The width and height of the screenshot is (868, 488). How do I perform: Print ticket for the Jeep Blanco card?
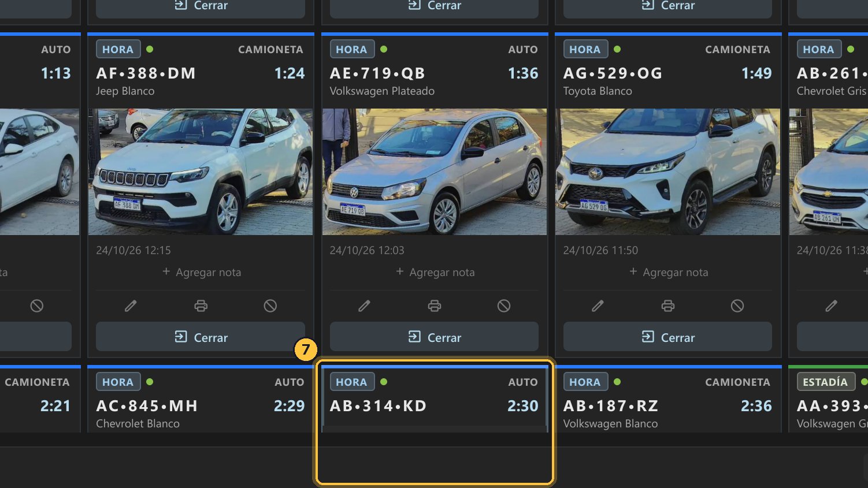pos(201,306)
